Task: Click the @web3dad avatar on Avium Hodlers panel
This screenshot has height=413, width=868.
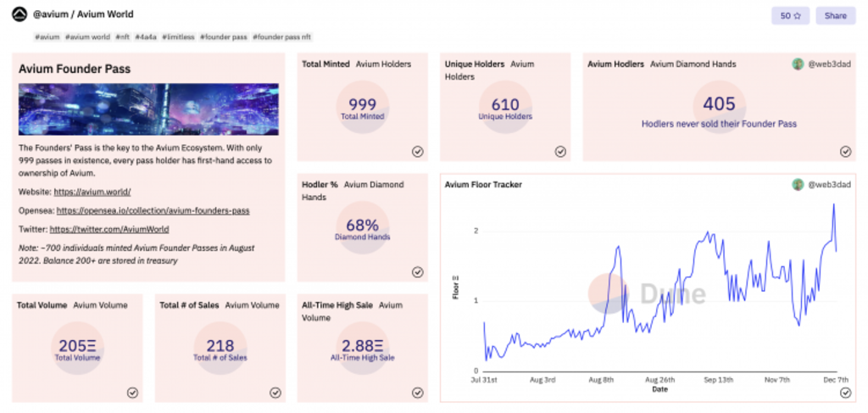Action: click(798, 64)
